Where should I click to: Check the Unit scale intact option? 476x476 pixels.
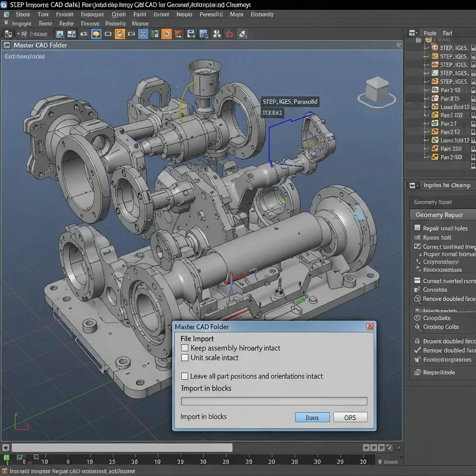coord(185,357)
